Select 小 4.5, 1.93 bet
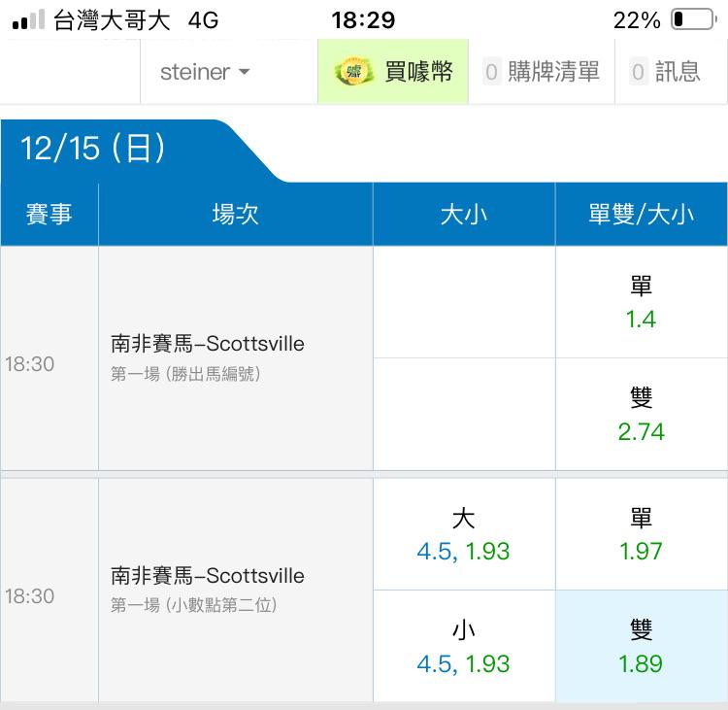The width and height of the screenshot is (728, 710). pos(463,647)
